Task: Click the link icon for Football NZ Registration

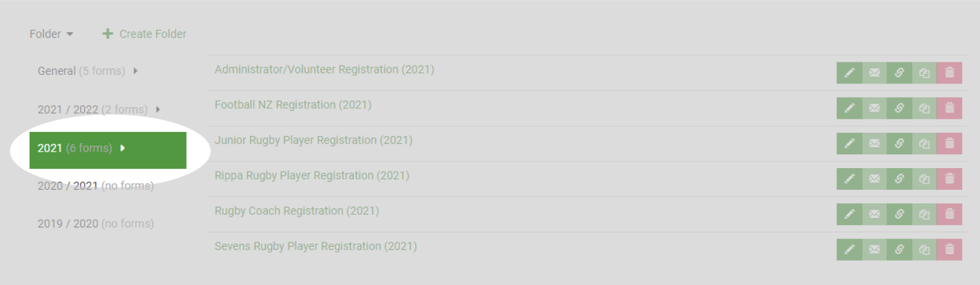Action: (899, 108)
